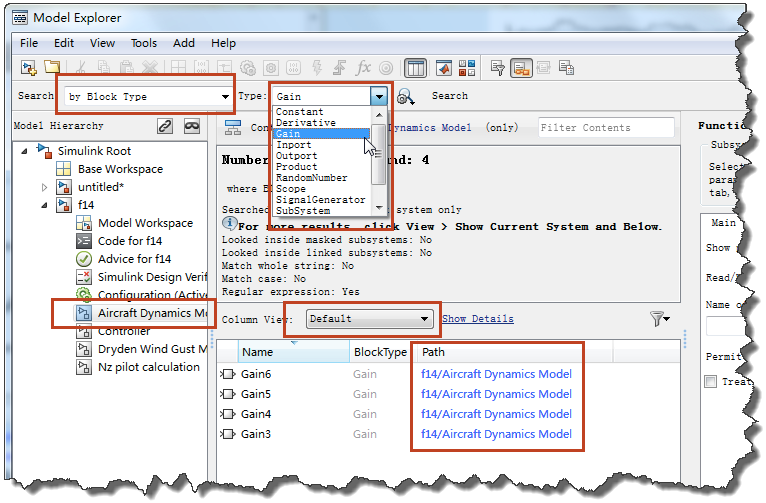Click the filter funnel beside Show Details
Image resolution: width=766 pixels, height=503 pixels.
(x=660, y=319)
